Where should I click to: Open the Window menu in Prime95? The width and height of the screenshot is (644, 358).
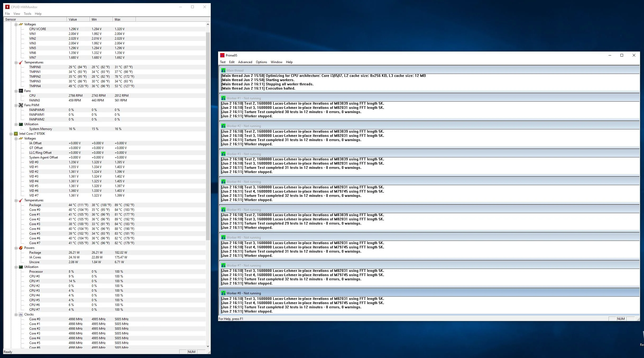click(276, 62)
